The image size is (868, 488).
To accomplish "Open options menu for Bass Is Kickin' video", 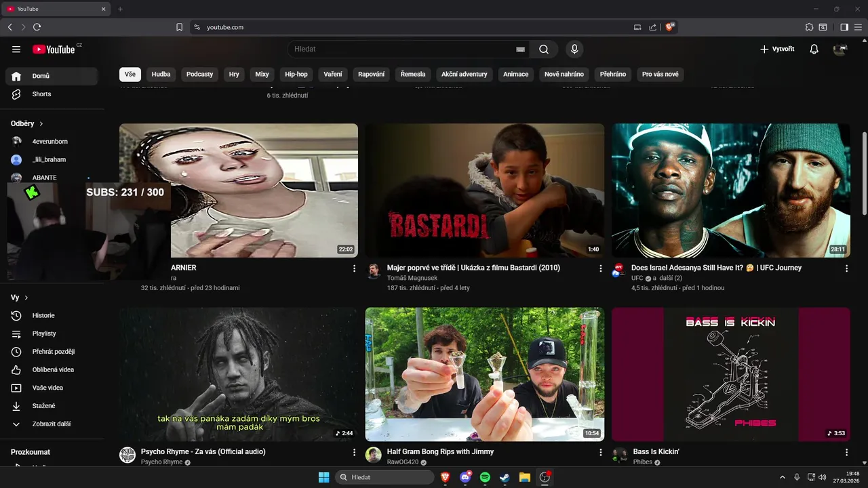I will point(846,452).
